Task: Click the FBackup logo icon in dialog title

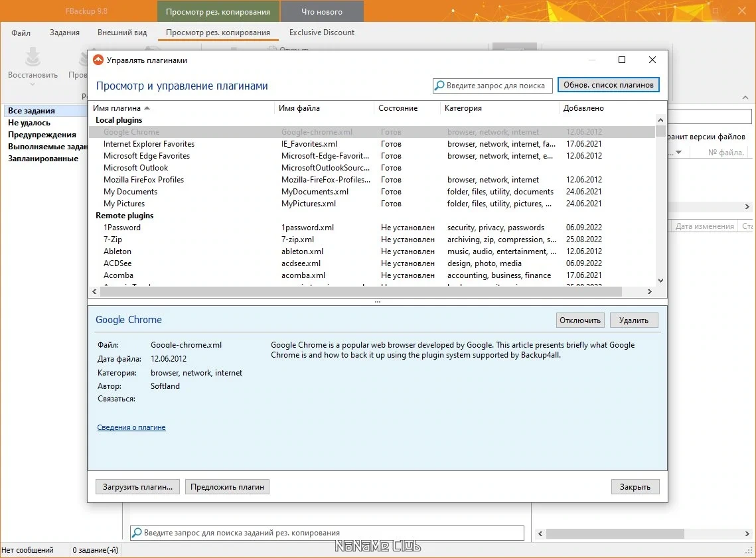Action: click(98, 60)
